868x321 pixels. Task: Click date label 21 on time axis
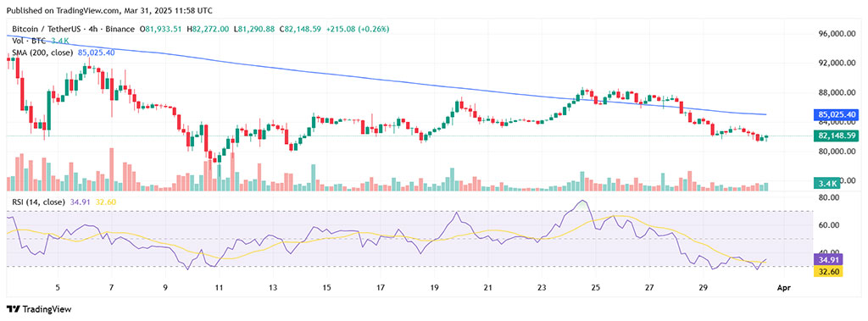point(487,288)
